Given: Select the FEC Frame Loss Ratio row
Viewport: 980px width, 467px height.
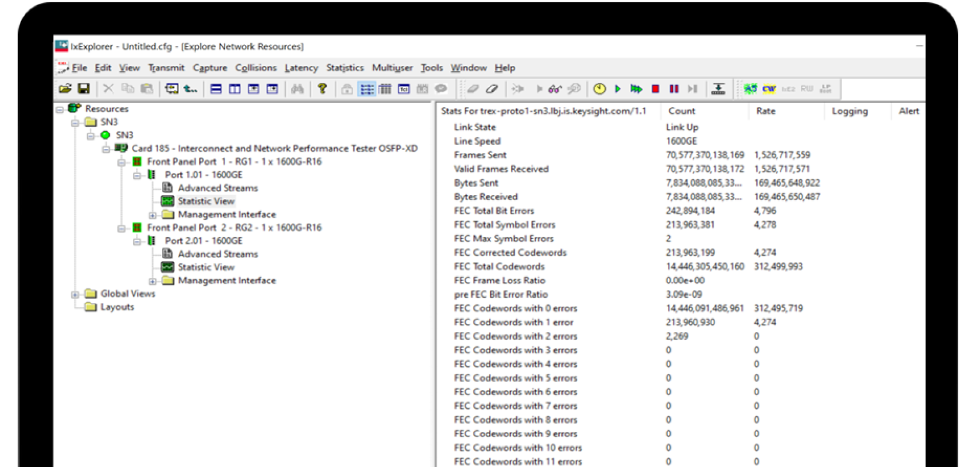Looking at the screenshot, I should pyautogui.click(x=680, y=280).
